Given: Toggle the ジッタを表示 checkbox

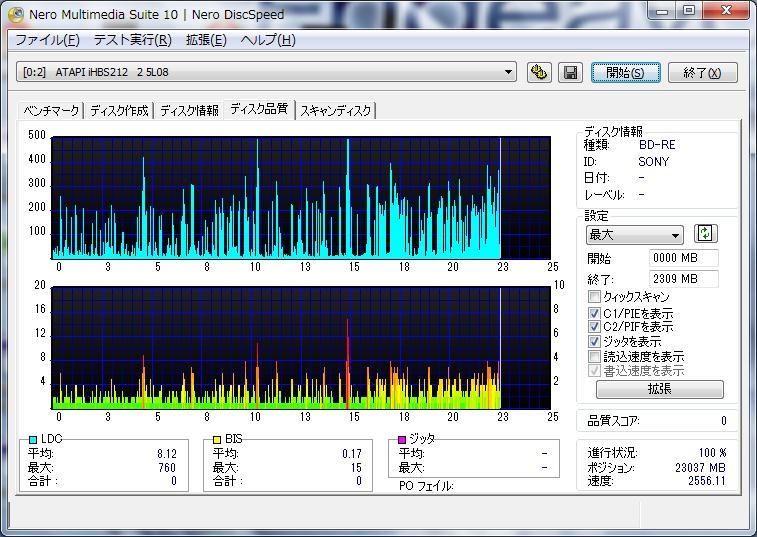Looking at the screenshot, I should tap(594, 341).
